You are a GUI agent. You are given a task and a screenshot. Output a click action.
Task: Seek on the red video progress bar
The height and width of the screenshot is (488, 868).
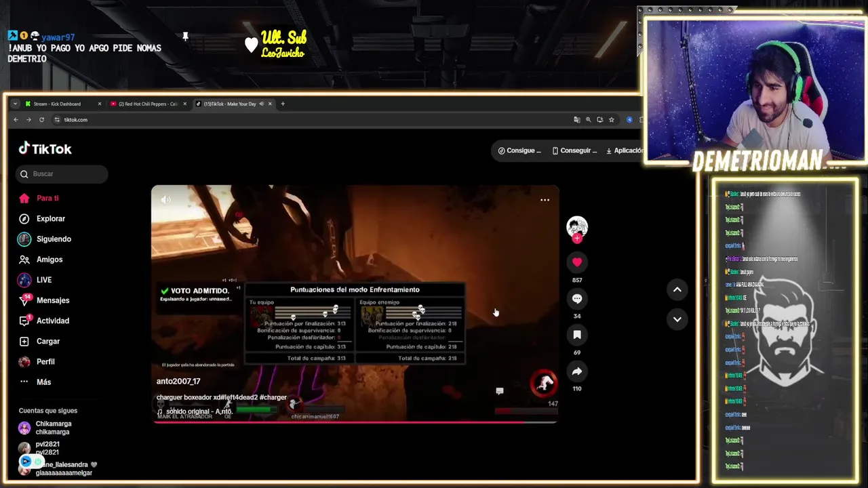point(355,422)
